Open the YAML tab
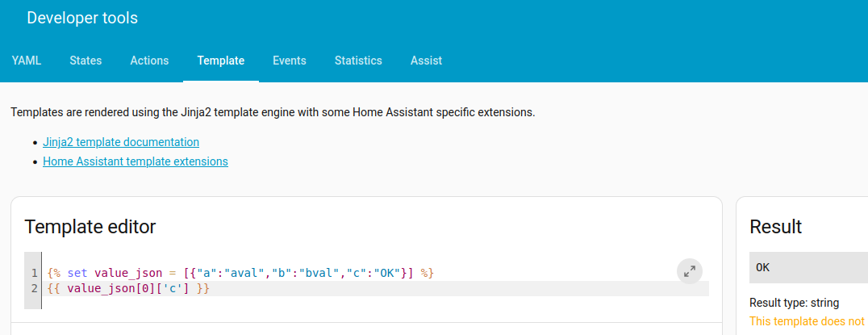868x335 pixels. pos(27,61)
